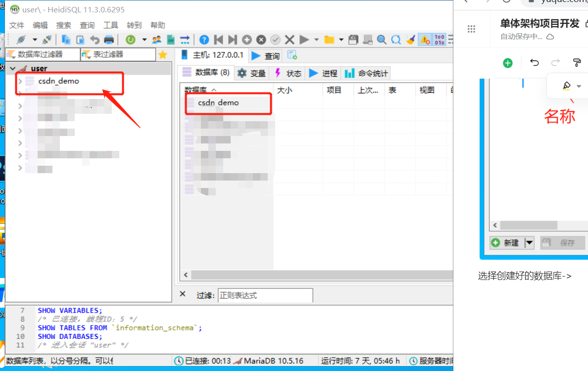588x371 pixels.
Task: Click the Insert row plus icon
Action: tap(247, 40)
